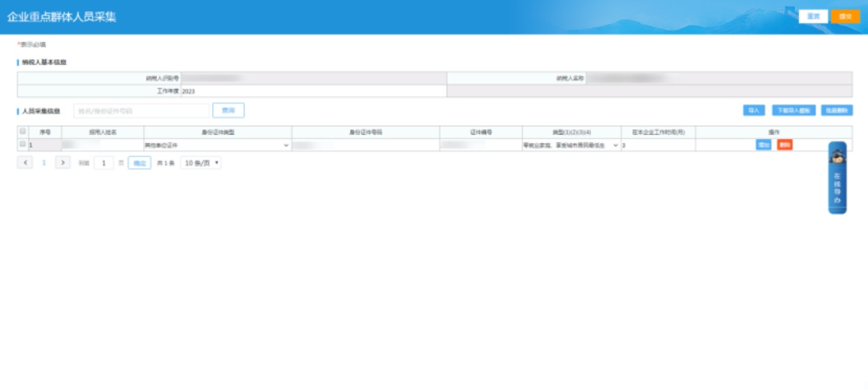The width and height of the screenshot is (868, 389).
Task: Click the white button beside the orange submit button
Action: click(813, 17)
